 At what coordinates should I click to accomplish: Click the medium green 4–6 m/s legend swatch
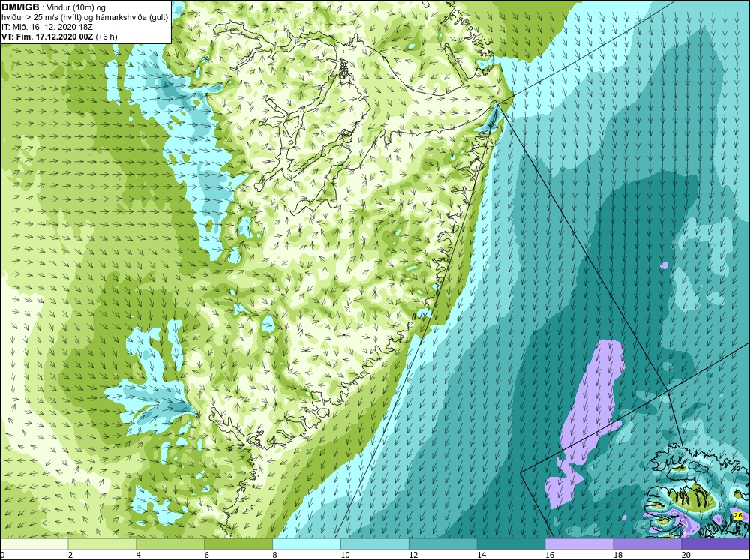click(x=170, y=544)
